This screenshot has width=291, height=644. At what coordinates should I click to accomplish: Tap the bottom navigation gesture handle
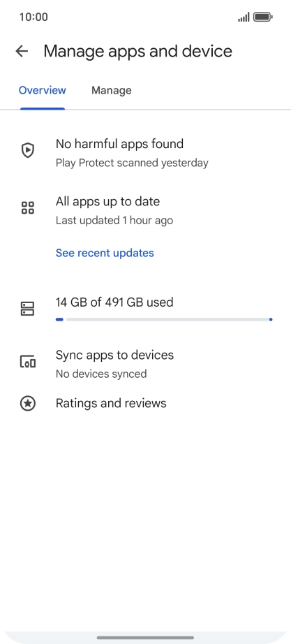click(145, 638)
